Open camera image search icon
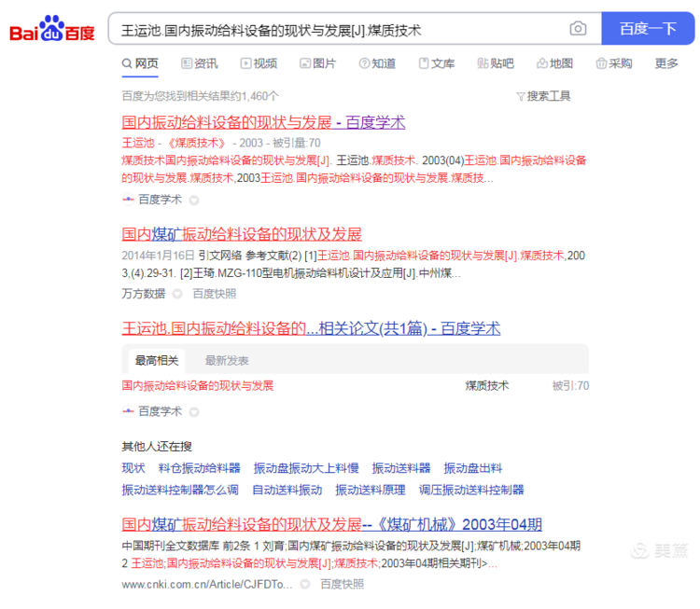700x609 pixels. coord(578,29)
